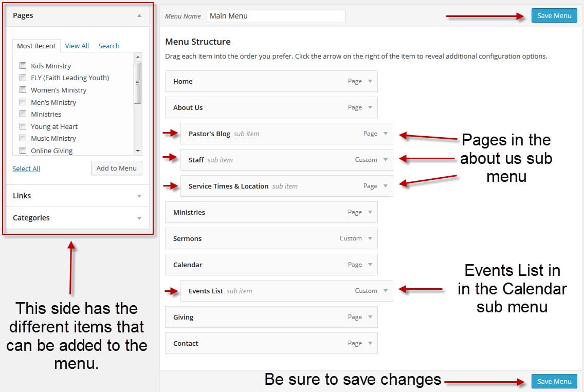Click the pages list scrollbar down arrow
This screenshot has width=584, height=392.
(138, 151)
